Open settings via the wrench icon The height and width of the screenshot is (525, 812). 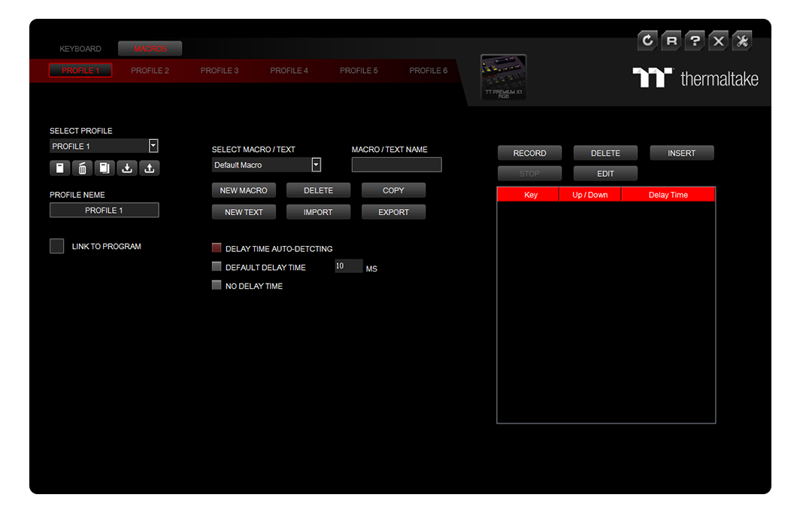tap(741, 41)
